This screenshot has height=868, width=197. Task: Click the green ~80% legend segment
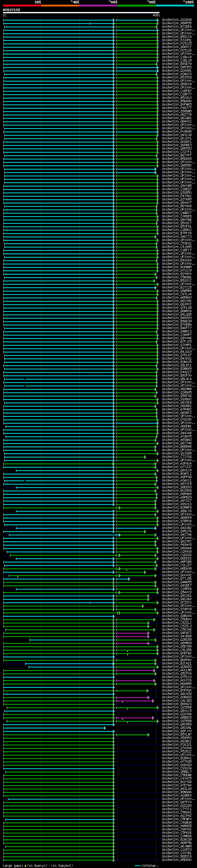coord(137,6)
